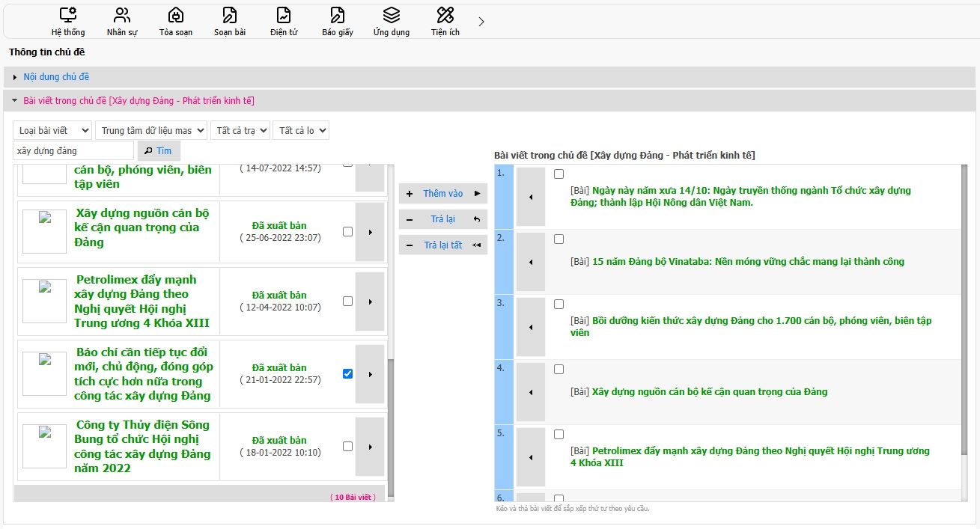Open the Trung tâm dữ liệu dropdown
Screen dimensions: 980x529
click(x=151, y=130)
